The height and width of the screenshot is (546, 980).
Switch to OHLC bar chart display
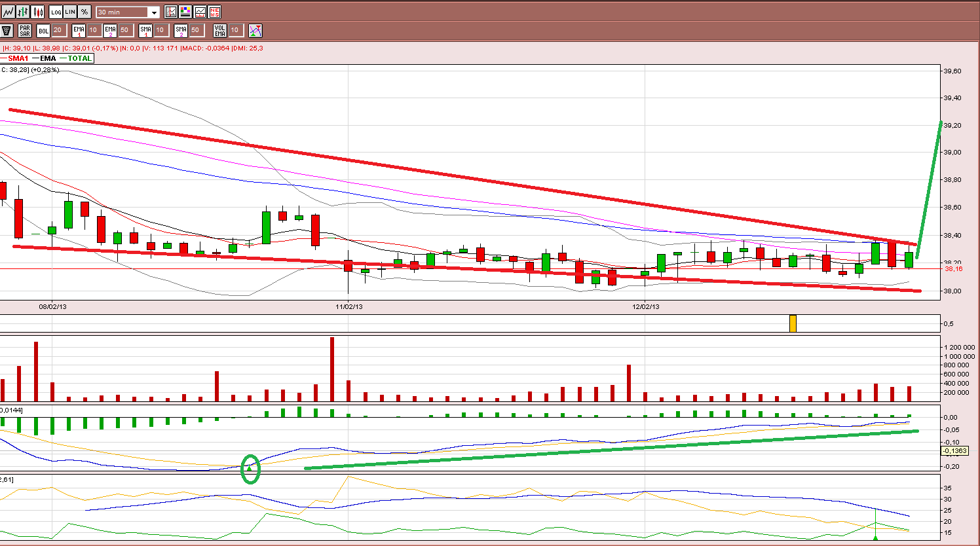click(23, 12)
